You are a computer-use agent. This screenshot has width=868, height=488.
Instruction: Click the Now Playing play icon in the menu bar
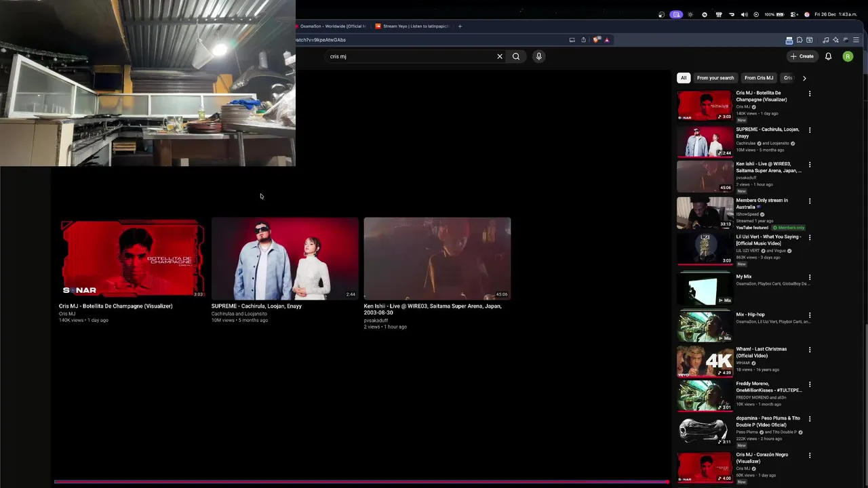click(756, 14)
